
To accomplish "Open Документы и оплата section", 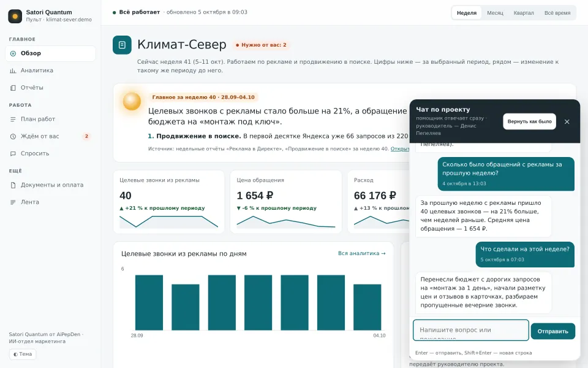I will pos(50,185).
